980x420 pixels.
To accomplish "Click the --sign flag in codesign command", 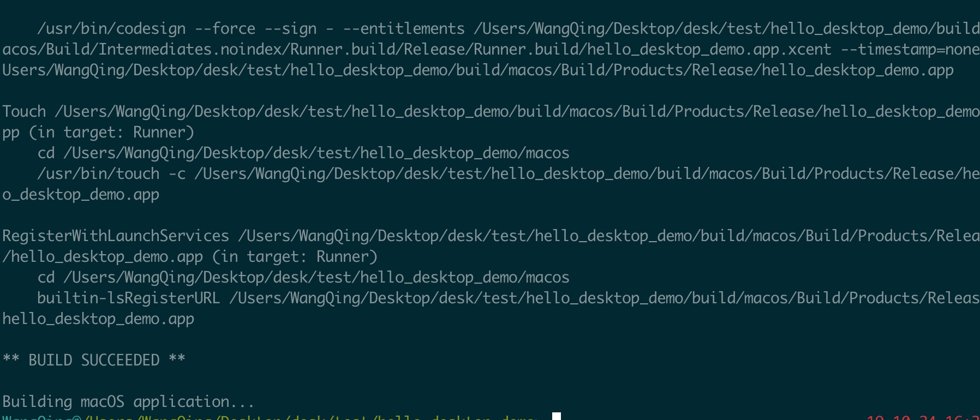I will click(290, 28).
